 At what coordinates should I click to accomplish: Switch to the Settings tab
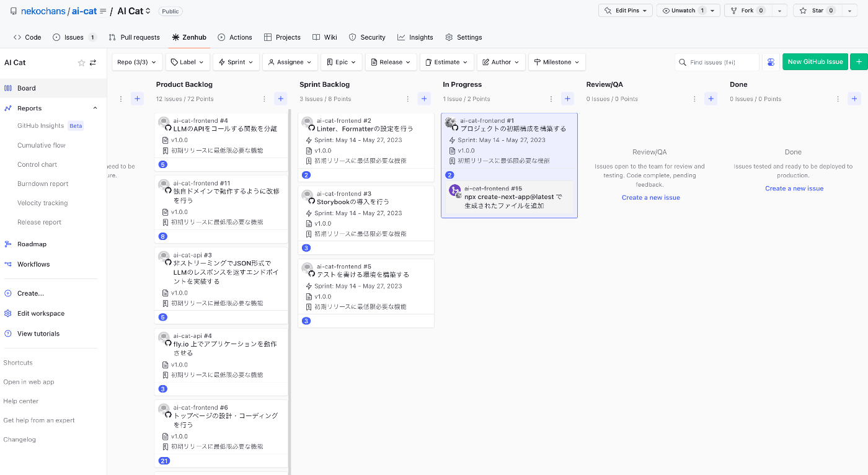point(463,37)
